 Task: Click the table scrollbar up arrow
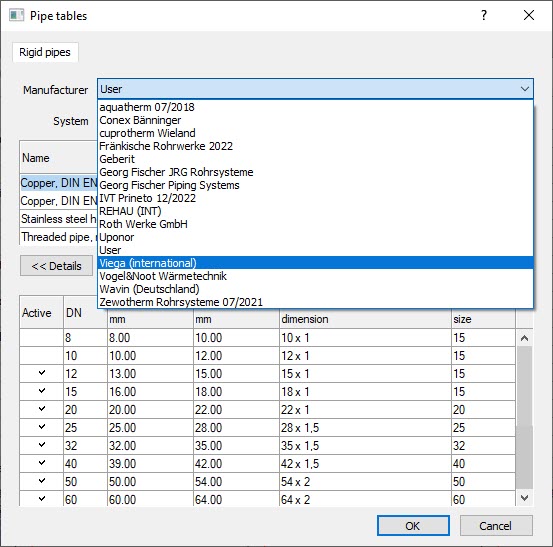[x=524, y=338]
